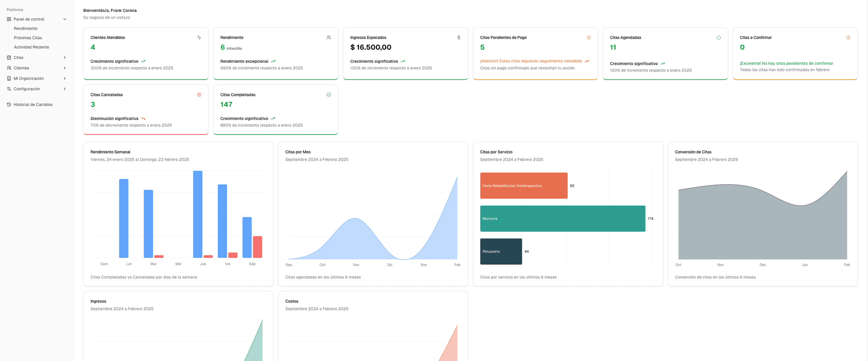
Task: Click the dollar icon on Ingresos Esperados
Action: click(459, 38)
